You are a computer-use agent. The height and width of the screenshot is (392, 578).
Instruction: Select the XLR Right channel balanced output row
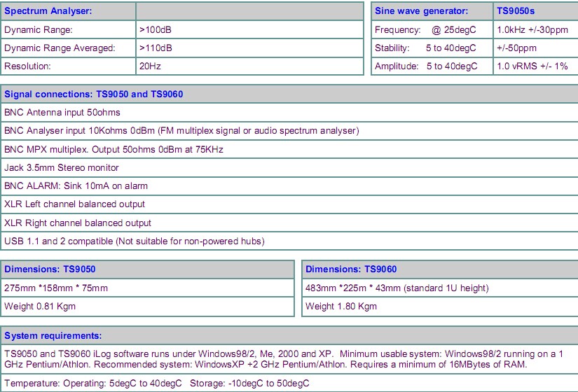[78, 223]
